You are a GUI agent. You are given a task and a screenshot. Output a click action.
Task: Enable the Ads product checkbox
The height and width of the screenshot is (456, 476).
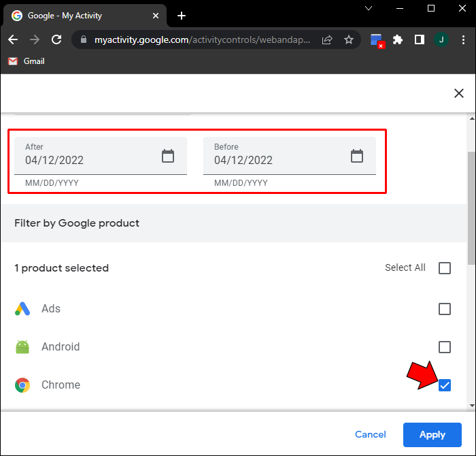pos(445,309)
